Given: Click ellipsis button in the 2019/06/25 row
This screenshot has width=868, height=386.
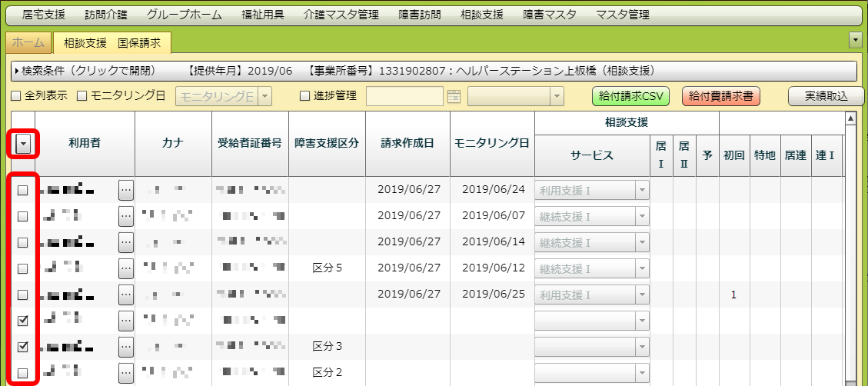Looking at the screenshot, I should (126, 294).
